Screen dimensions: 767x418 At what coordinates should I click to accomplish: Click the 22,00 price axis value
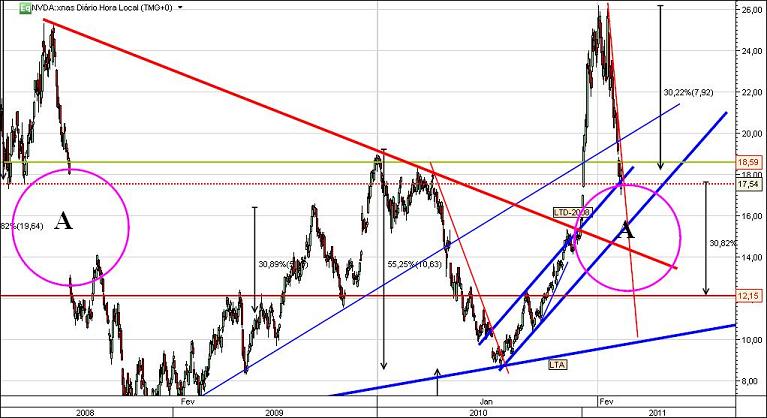pos(752,92)
